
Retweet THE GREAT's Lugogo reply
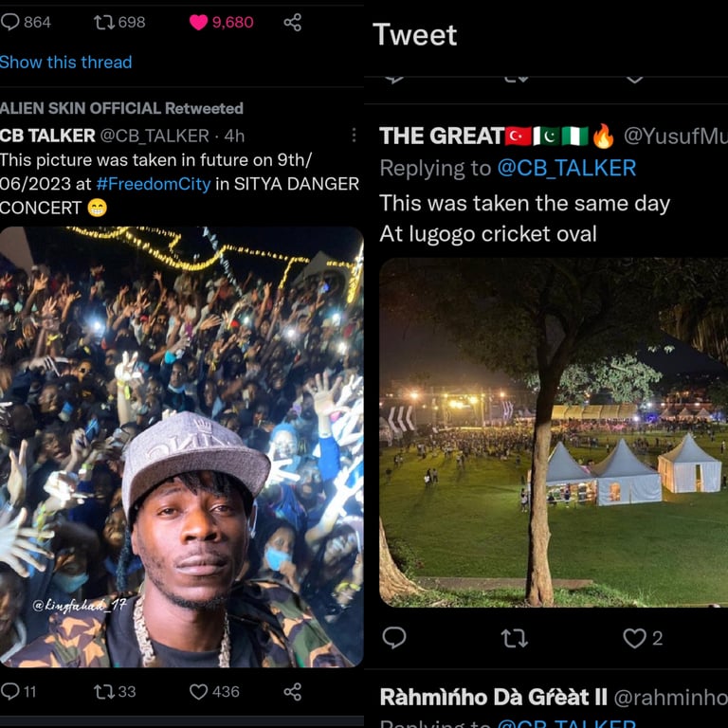tap(514, 638)
